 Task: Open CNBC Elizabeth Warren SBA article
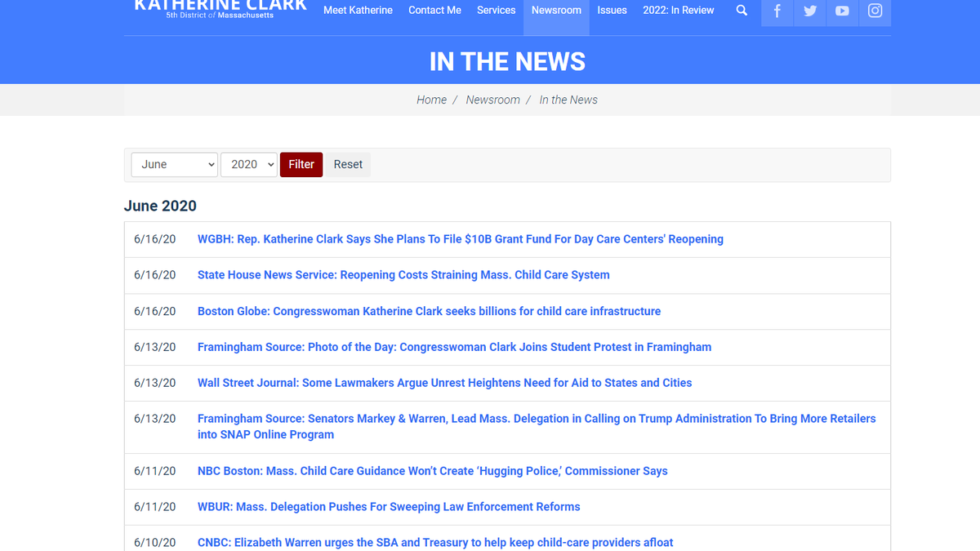[435, 543]
